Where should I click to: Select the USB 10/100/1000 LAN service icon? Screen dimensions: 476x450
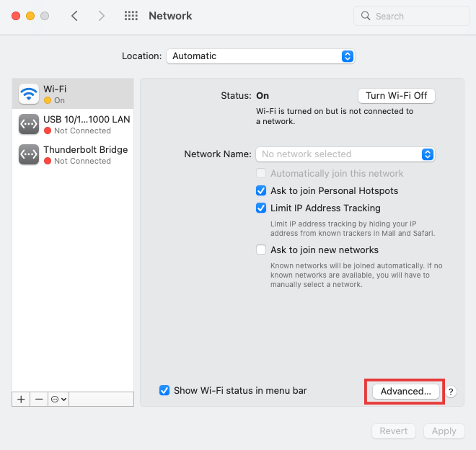point(29,124)
